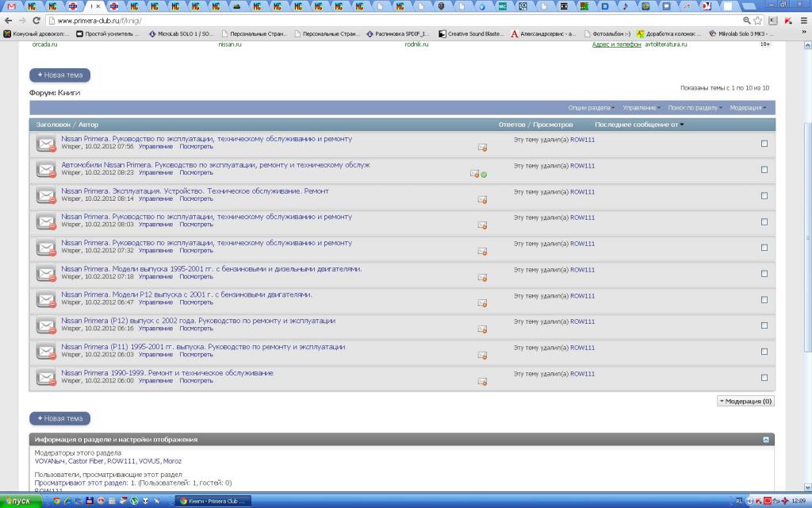812x508 pixels.
Task: Click the deleted-post icon in 'Модели выпуска 1995-2001' row
Action: click(x=482, y=277)
